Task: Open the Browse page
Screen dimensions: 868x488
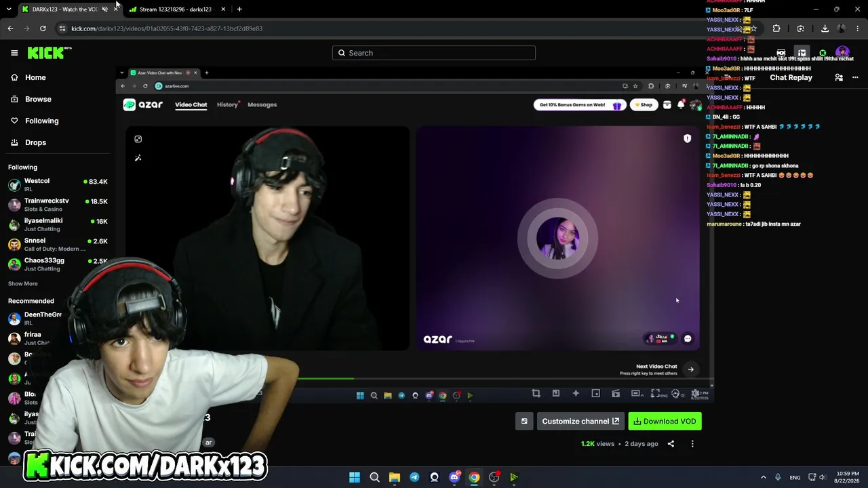Action: 38,99
